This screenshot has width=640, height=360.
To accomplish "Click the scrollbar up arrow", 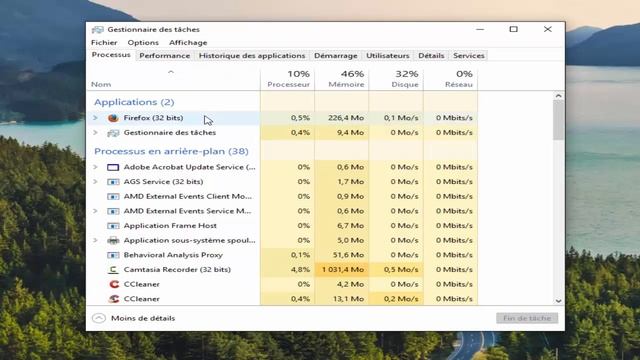I will click(558, 96).
